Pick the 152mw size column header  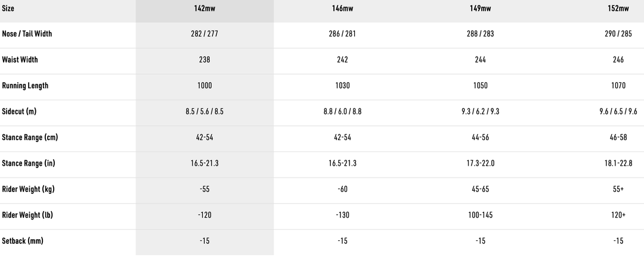point(618,8)
